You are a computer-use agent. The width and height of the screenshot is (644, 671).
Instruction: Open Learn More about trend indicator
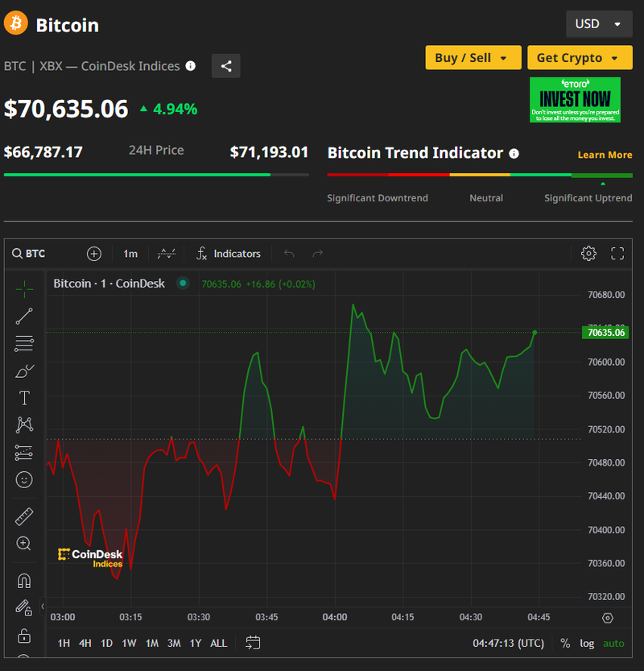click(x=605, y=155)
